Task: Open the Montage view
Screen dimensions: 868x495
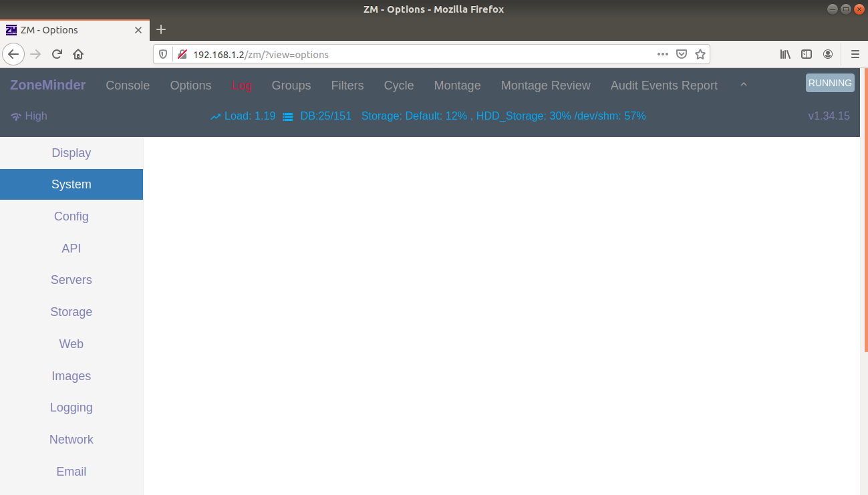Action: 458,86
